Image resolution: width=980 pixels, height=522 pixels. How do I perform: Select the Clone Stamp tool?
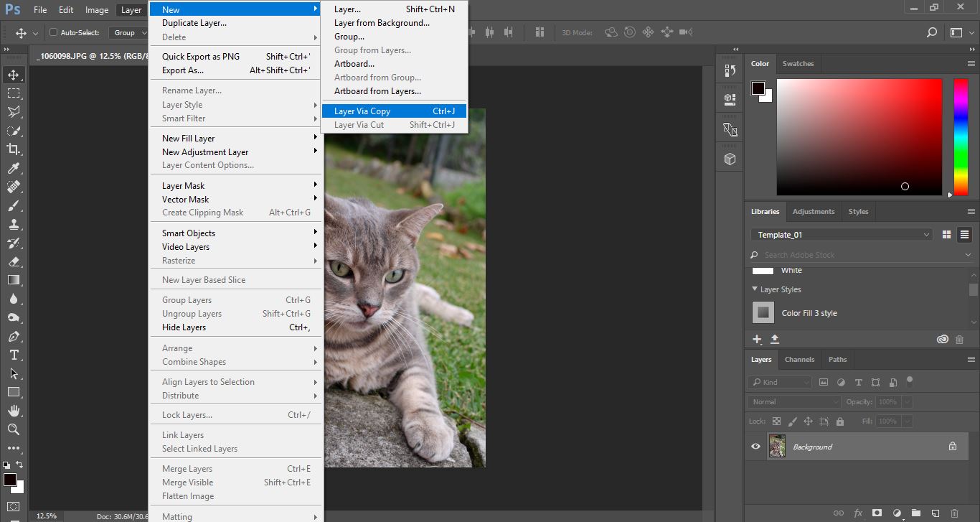pyautogui.click(x=14, y=224)
